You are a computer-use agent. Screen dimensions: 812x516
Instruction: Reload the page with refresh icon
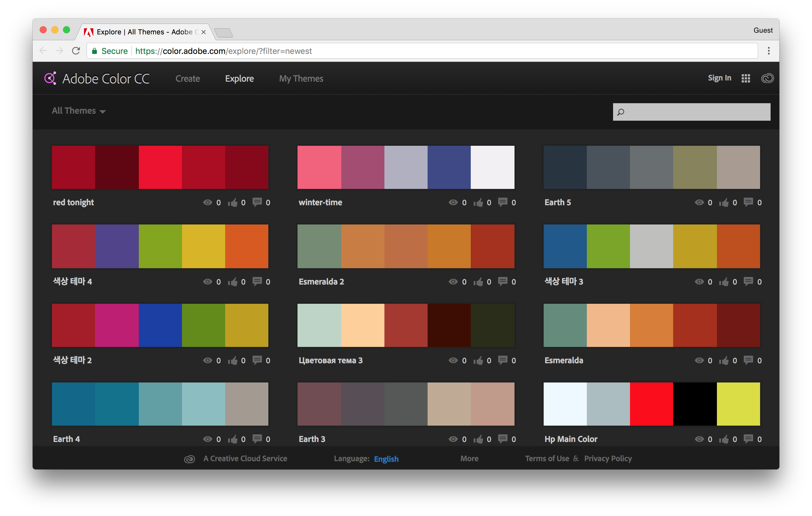point(76,51)
